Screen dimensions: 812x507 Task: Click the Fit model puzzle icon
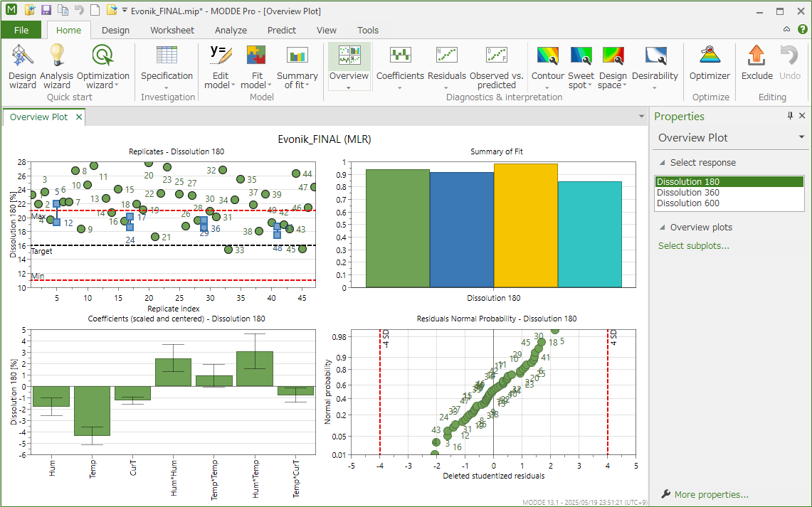click(255, 55)
